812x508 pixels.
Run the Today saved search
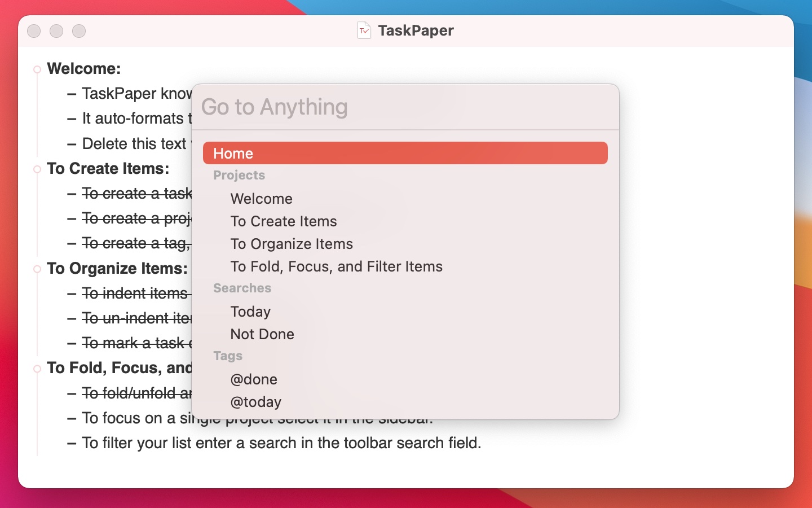[x=250, y=312]
